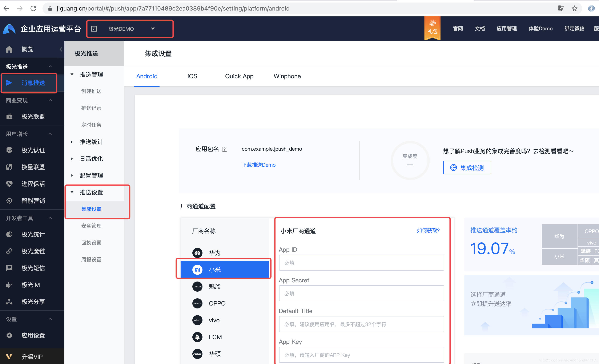
Task: Collapse the 极光推送 sidebar section
Action: 50,66
